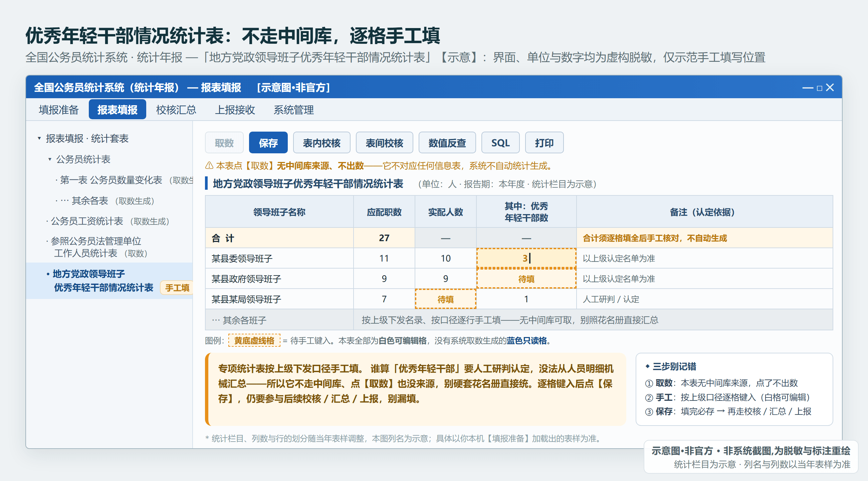Click the 黄底虚线格 legend swatch
Image resolution: width=868 pixels, height=481 pixels.
click(254, 340)
